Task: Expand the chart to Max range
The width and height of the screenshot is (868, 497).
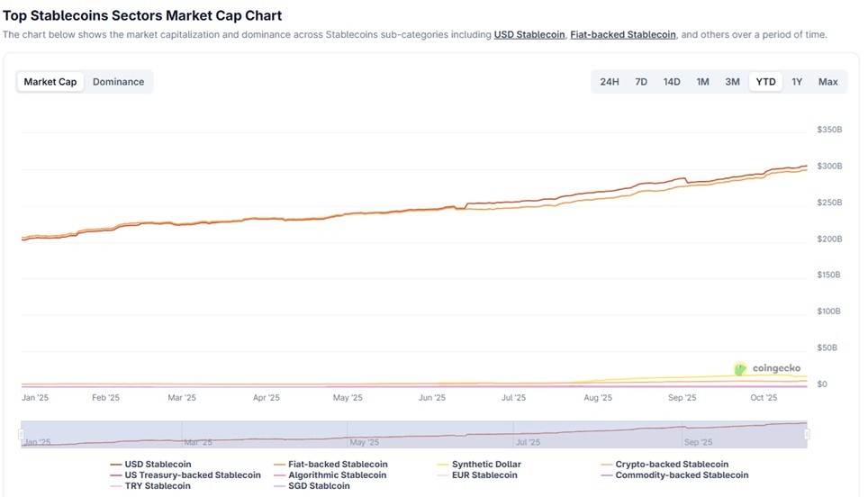Action: [828, 82]
